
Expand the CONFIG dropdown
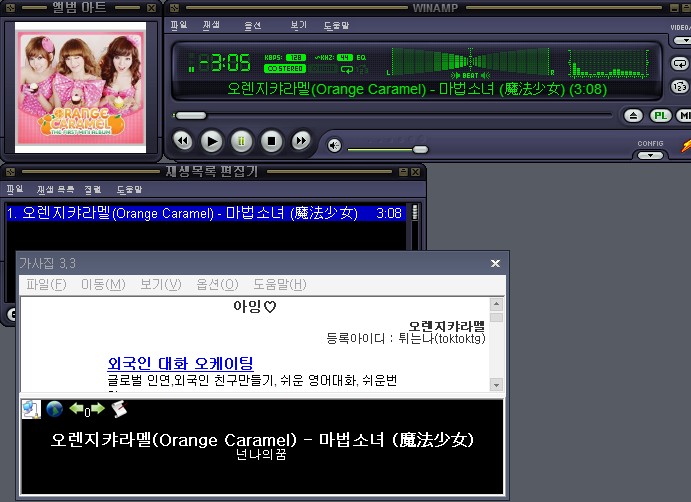coord(650,155)
